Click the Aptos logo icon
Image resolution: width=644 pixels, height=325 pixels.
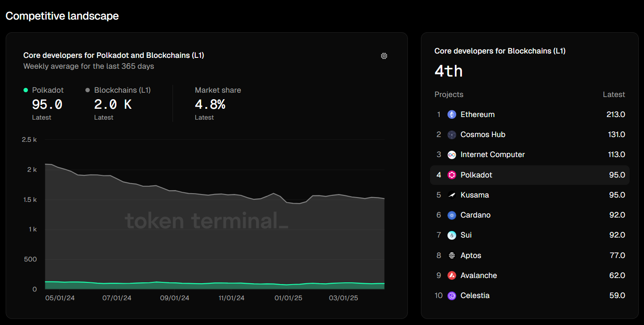[452, 255]
